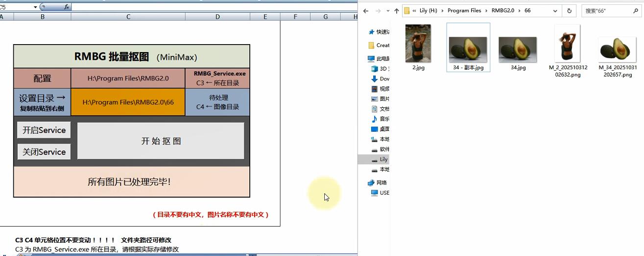Go back using Explorer's back arrow
The height and width of the screenshot is (256, 644).
click(365, 11)
